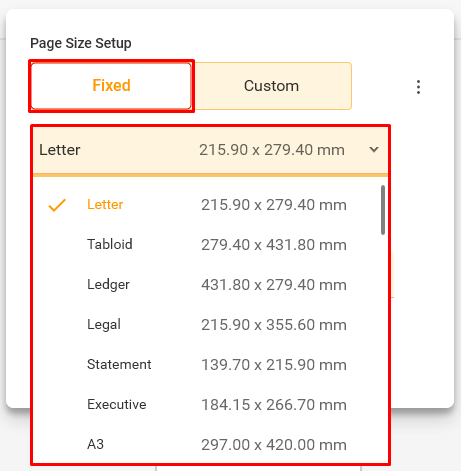Click the 139.70 x 215.90 mm dimensions
The image size is (461, 471).
[x=274, y=365]
